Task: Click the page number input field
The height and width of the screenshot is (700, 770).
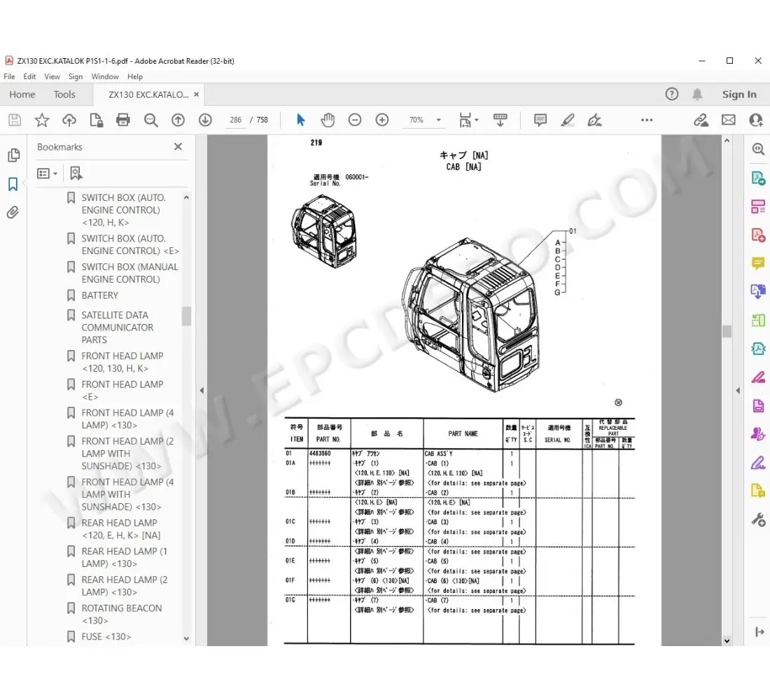Action: click(x=236, y=120)
